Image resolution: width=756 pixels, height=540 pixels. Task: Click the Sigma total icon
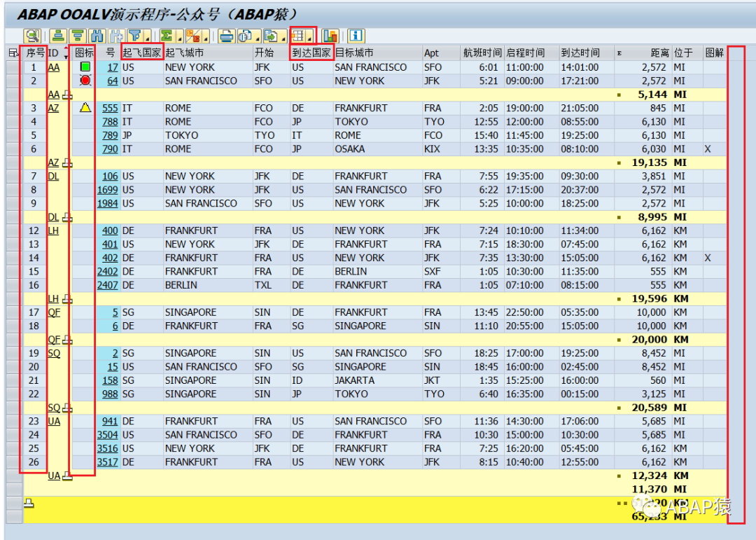pyautogui.click(x=167, y=36)
